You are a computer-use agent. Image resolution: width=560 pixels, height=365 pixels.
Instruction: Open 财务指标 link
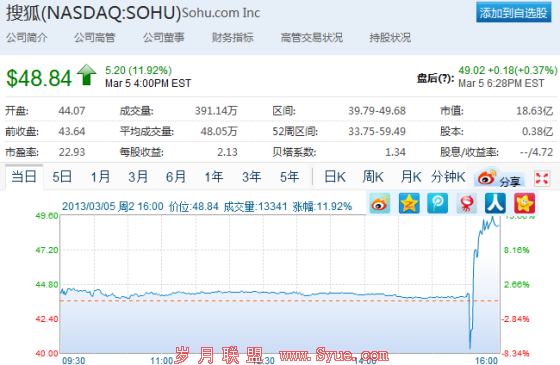click(x=232, y=37)
